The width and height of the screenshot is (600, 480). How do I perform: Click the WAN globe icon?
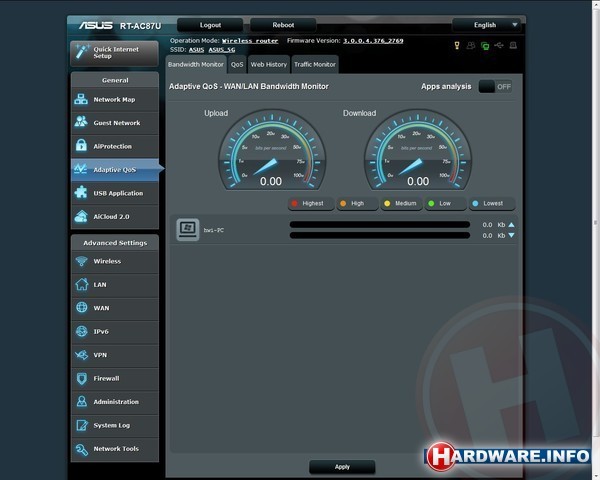click(82, 307)
